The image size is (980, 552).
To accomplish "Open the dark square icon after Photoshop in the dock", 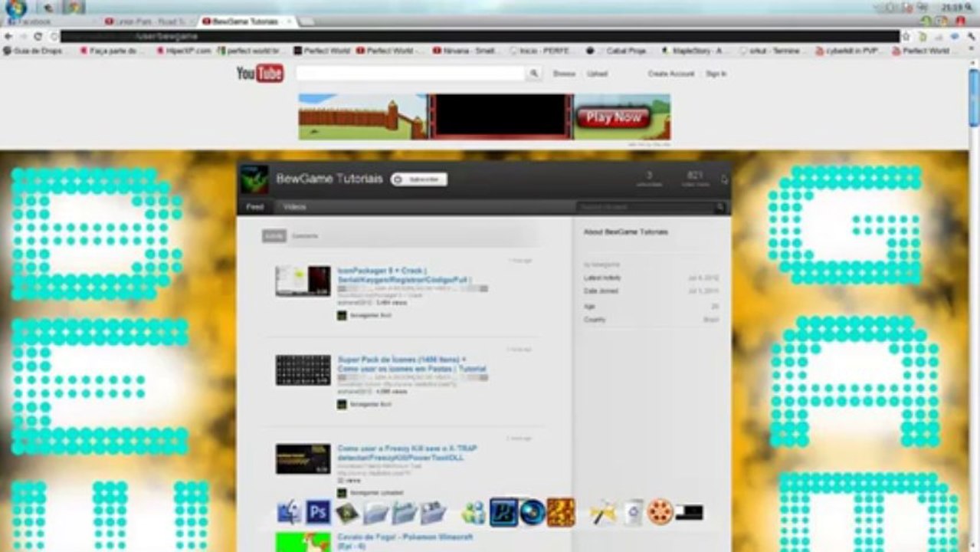I will 347,513.
